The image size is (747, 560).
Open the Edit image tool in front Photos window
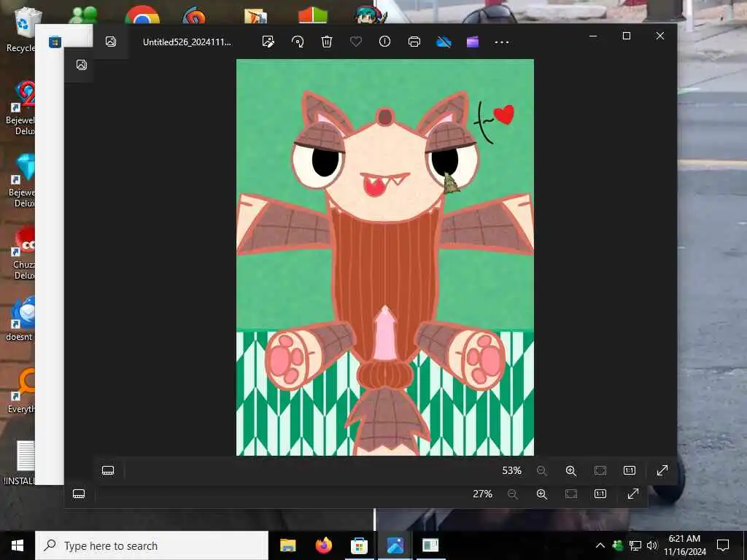(268, 42)
